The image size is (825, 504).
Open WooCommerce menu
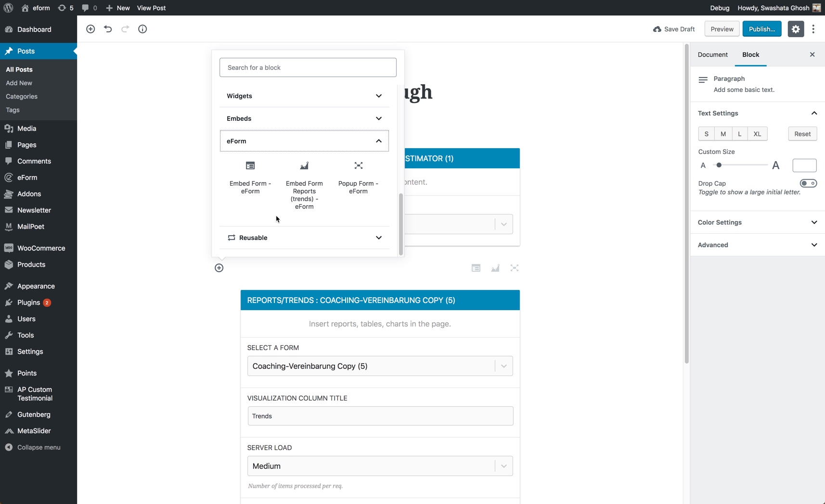pos(39,248)
